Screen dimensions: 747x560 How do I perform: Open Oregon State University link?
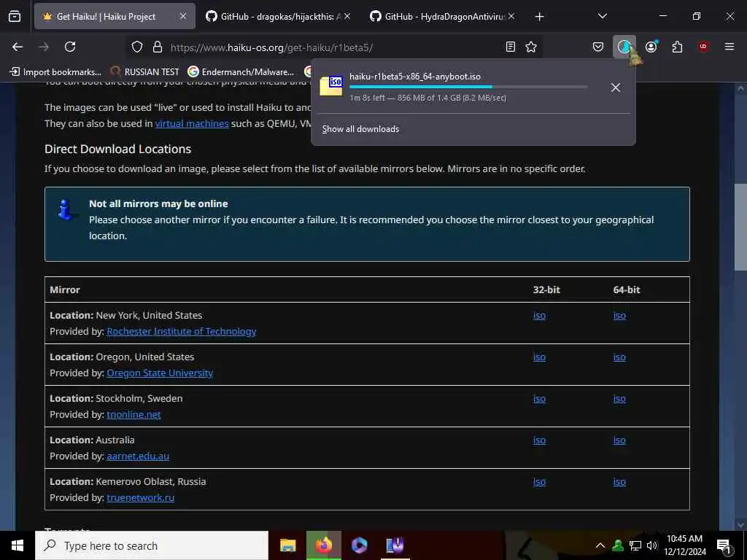pyautogui.click(x=160, y=373)
